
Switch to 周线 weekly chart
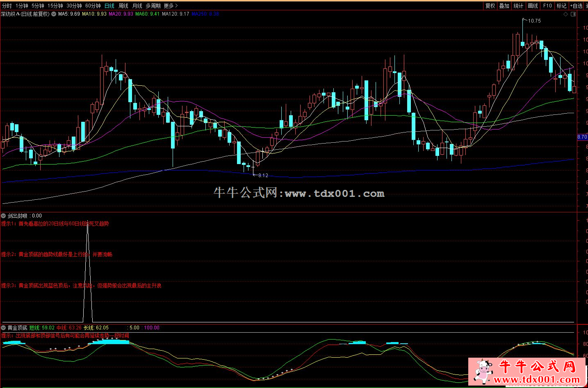click(123, 6)
